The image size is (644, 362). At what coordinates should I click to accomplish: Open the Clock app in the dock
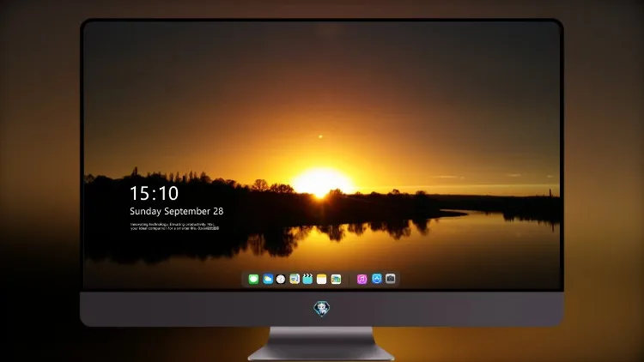[281, 279]
